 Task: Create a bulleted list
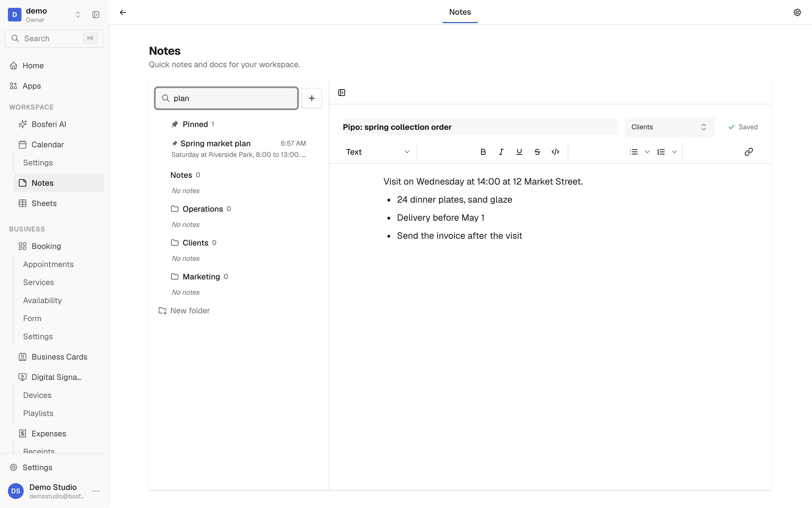pyautogui.click(x=634, y=152)
